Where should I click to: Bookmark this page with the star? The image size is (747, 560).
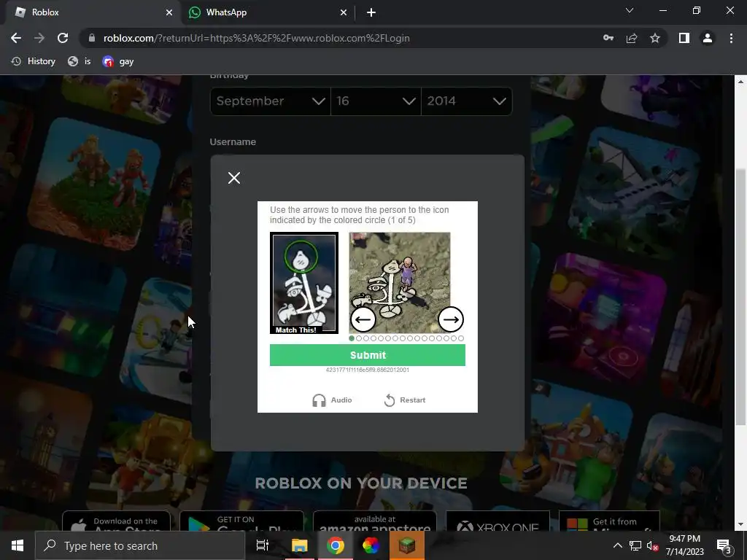[x=655, y=38]
